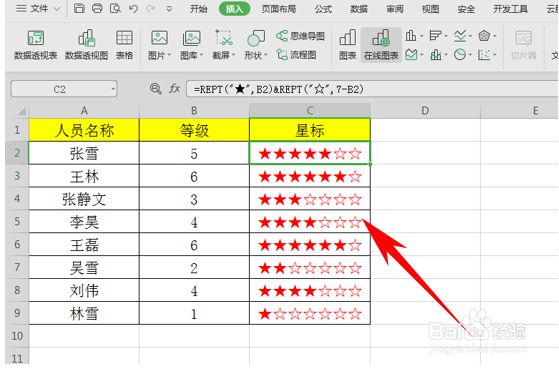Screen dimensions: 559x368
Task: Switch to the 开发工具 tab
Action: click(x=510, y=9)
